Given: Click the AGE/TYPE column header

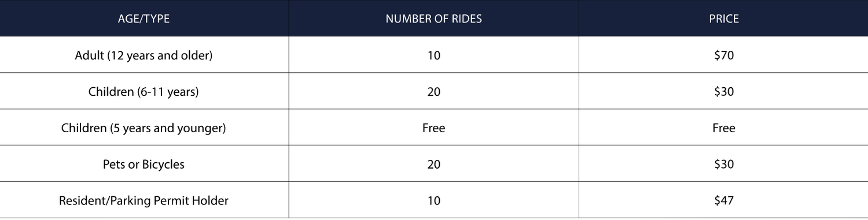Looking at the screenshot, I should [x=144, y=18].
